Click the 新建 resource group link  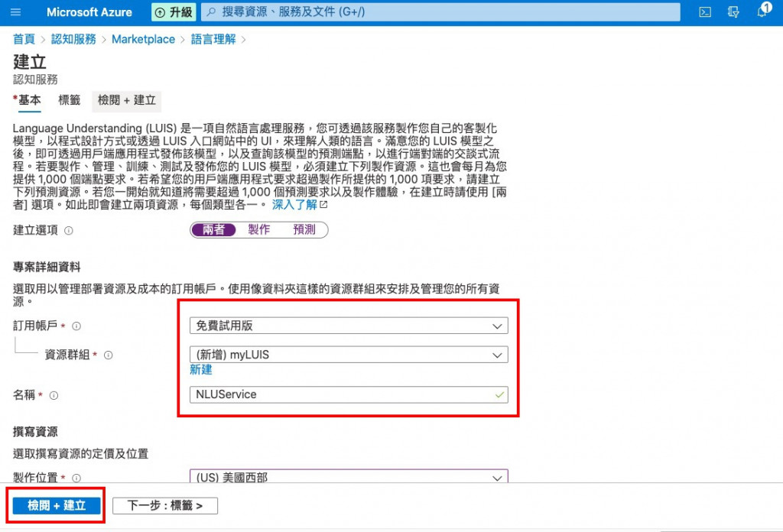(x=201, y=370)
